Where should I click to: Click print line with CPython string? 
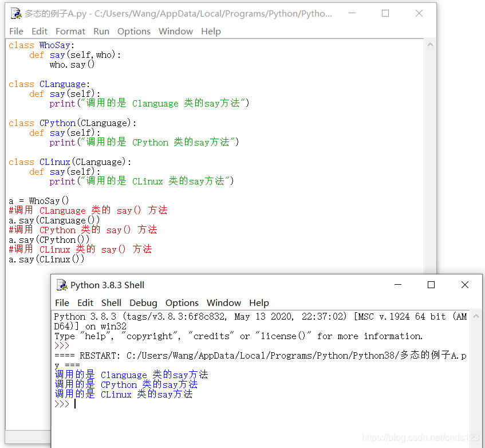coord(144,142)
